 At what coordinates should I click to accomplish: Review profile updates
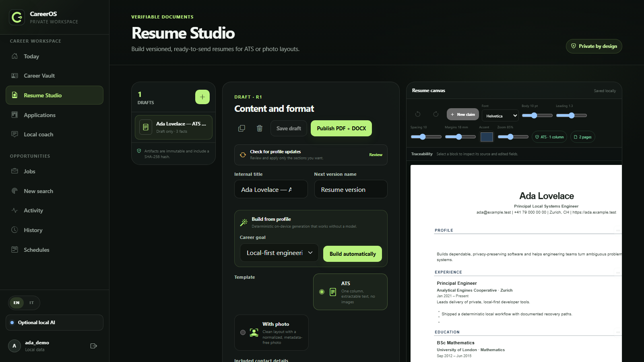point(376,155)
